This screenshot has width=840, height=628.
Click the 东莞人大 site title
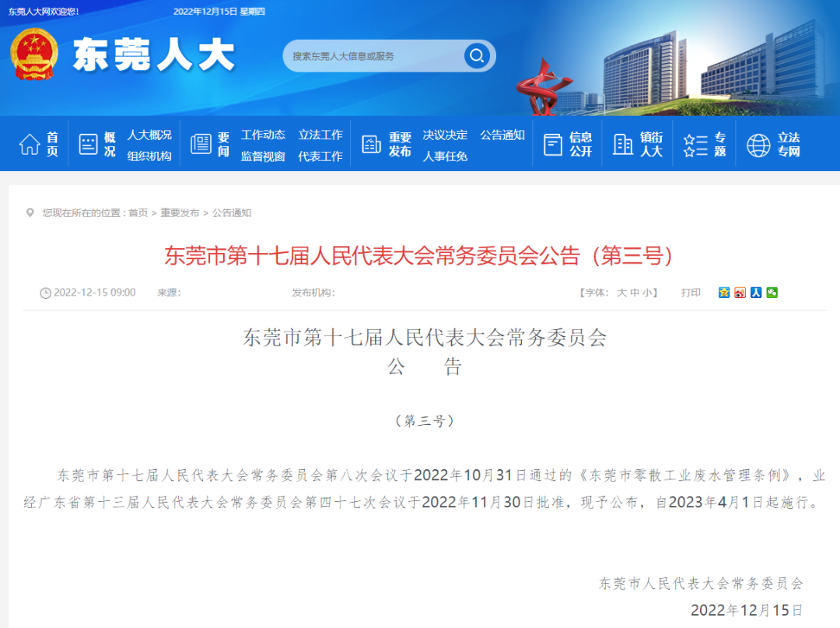154,54
